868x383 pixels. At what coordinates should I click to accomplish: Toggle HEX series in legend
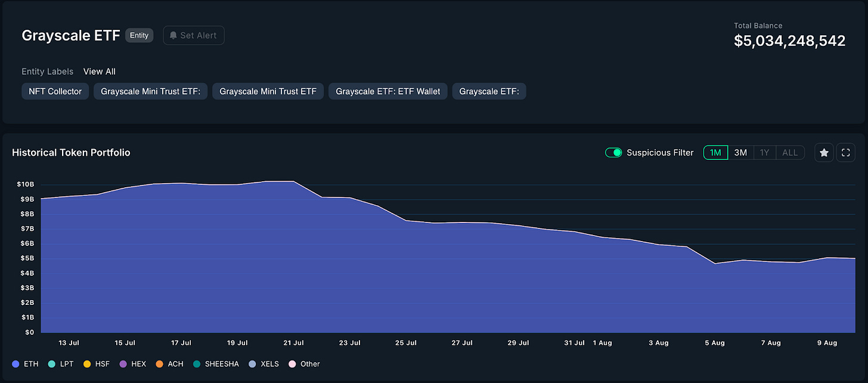133,364
